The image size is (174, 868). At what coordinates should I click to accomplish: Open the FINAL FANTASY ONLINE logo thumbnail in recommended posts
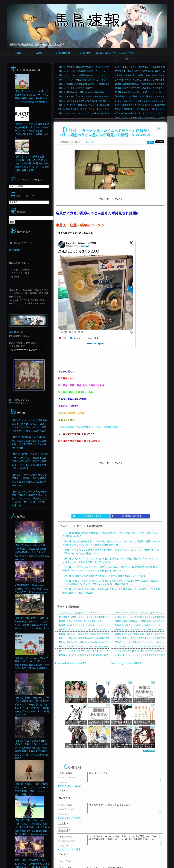22,114
